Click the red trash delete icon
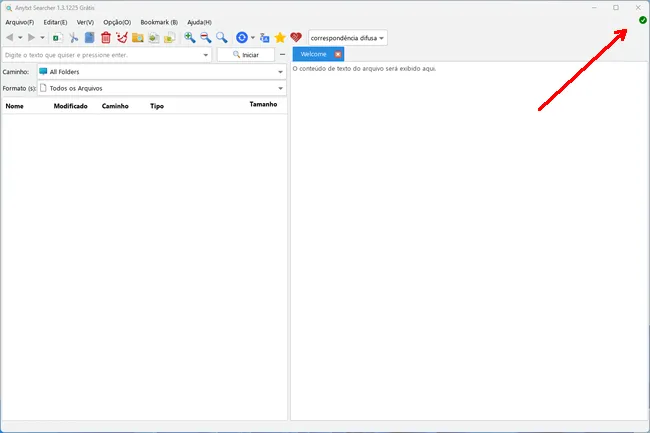This screenshot has width=650, height=433. (106, 38)
